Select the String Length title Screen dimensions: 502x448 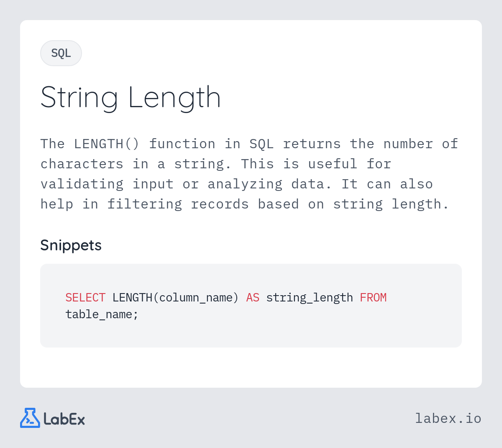[131, 98]
